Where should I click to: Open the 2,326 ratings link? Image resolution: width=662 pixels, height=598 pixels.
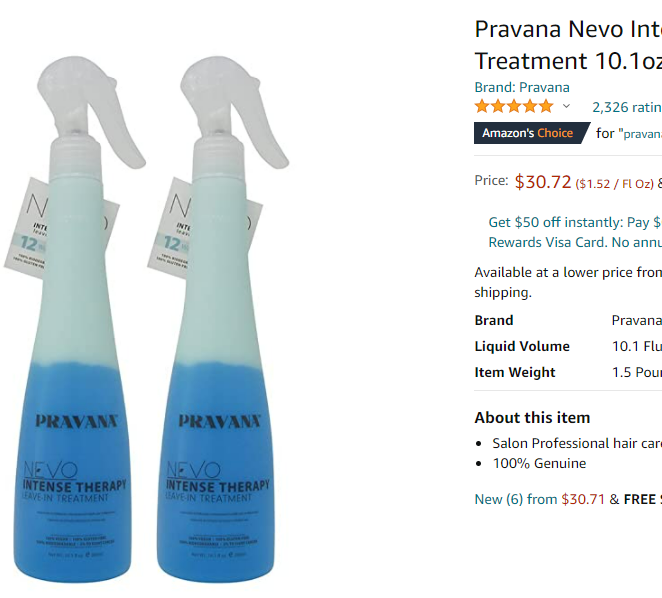627,107
